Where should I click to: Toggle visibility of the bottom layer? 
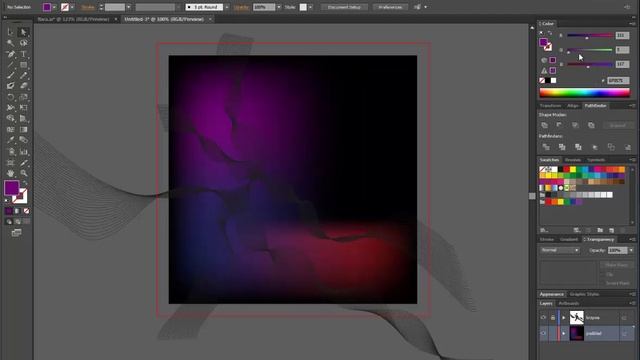coord(543,333)
